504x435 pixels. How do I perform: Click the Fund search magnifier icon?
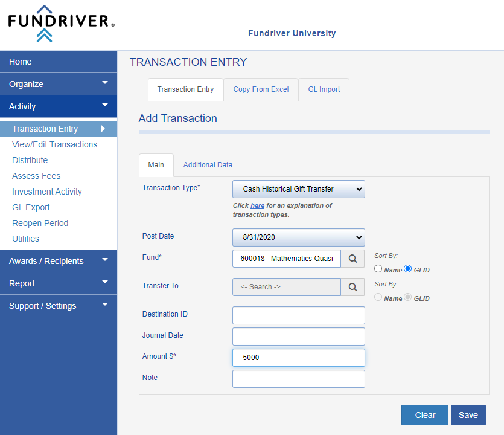tap(352, 259)
